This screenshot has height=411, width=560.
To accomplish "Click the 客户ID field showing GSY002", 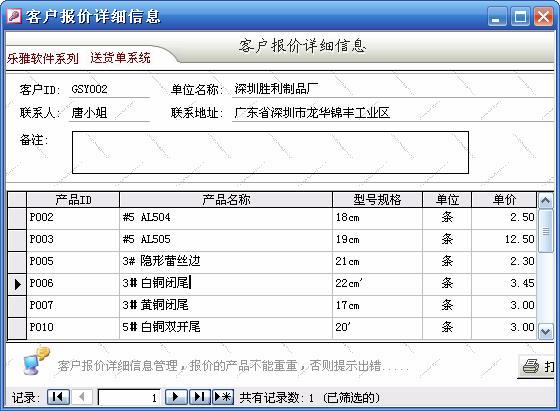I will click(109, 89).
